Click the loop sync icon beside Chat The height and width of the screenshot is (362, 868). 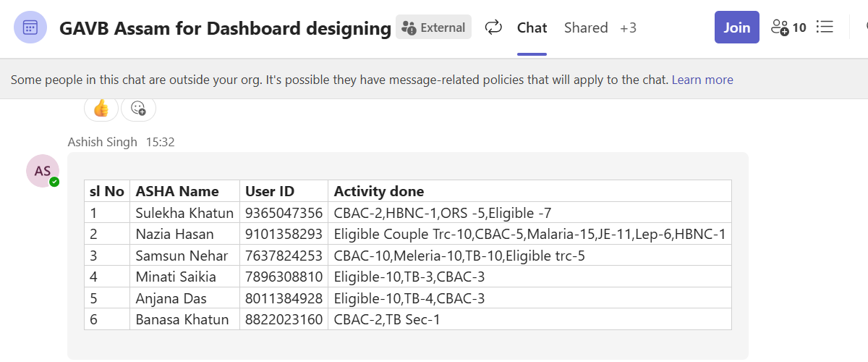pos(493,28)
